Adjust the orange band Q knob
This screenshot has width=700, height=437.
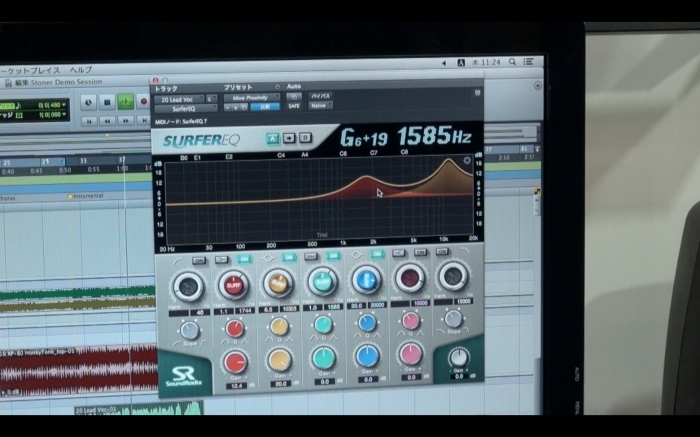click(279, 326)
